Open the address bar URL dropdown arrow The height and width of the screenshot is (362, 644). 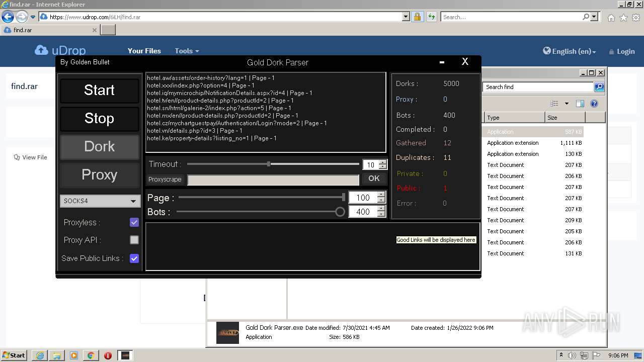click(x=406, y=17)
